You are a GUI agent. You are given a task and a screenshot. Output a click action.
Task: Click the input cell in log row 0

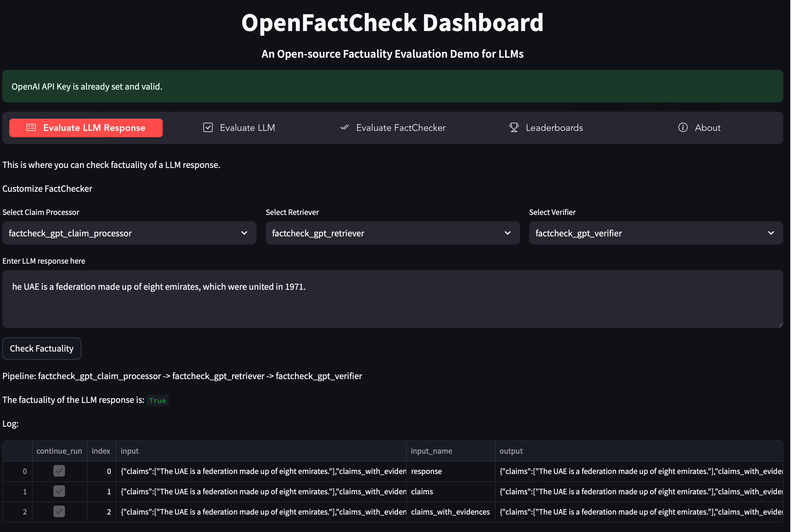[x=262, y=472]
